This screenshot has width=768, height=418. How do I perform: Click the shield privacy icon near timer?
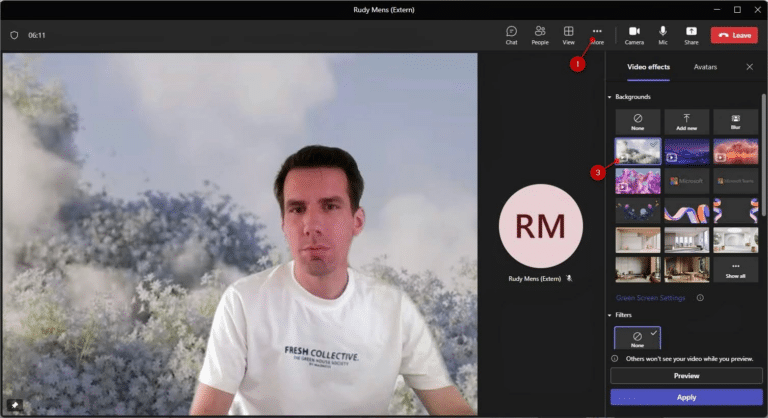14,35
